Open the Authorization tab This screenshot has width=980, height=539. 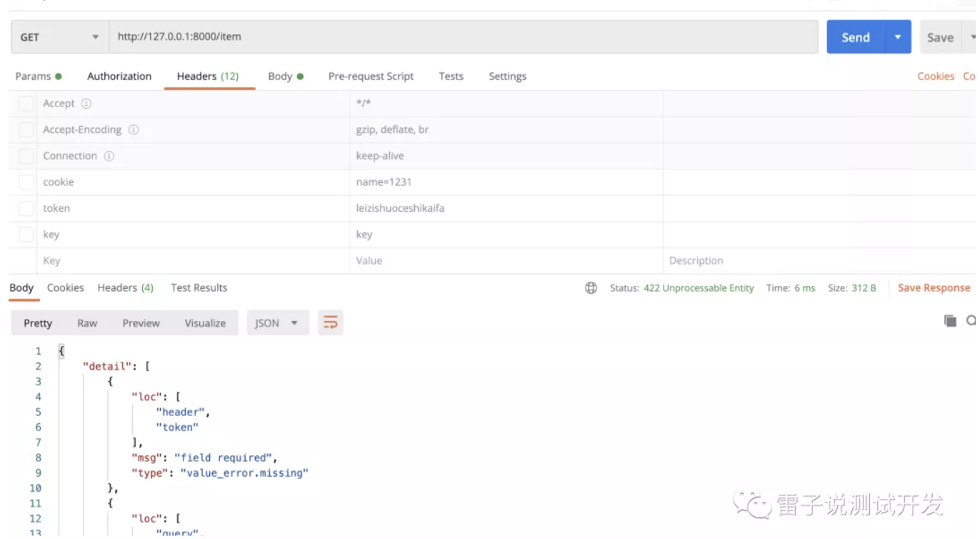coord(119,76)
